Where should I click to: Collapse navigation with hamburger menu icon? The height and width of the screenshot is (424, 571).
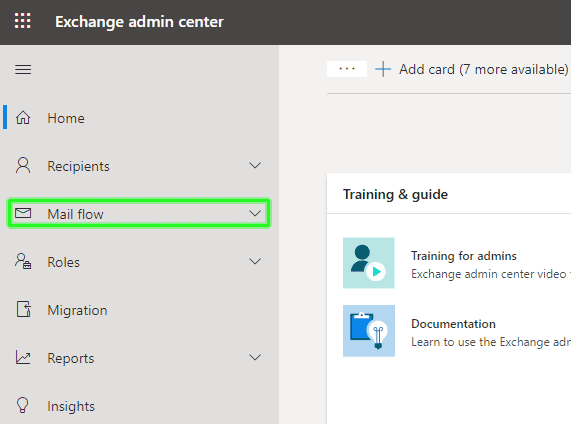coord(23,69)
